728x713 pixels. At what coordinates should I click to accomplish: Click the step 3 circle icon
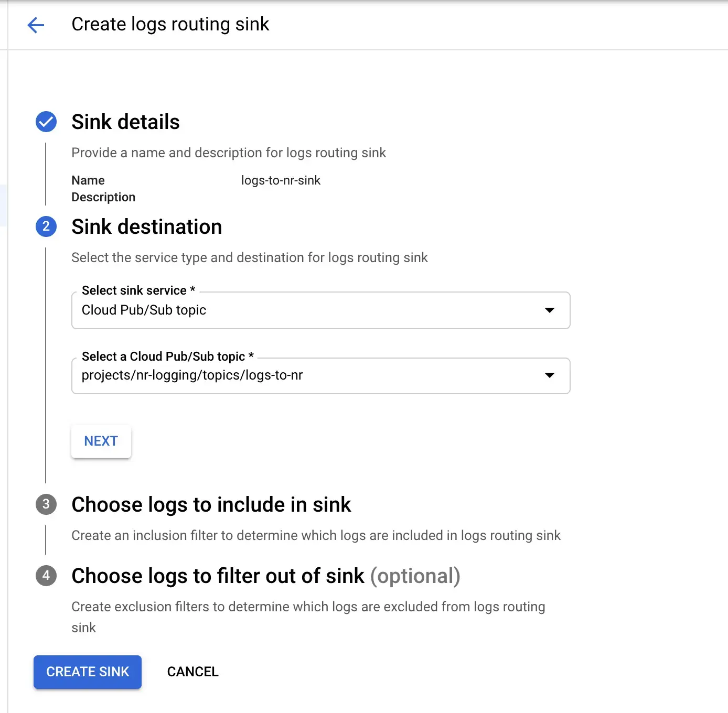46,504
